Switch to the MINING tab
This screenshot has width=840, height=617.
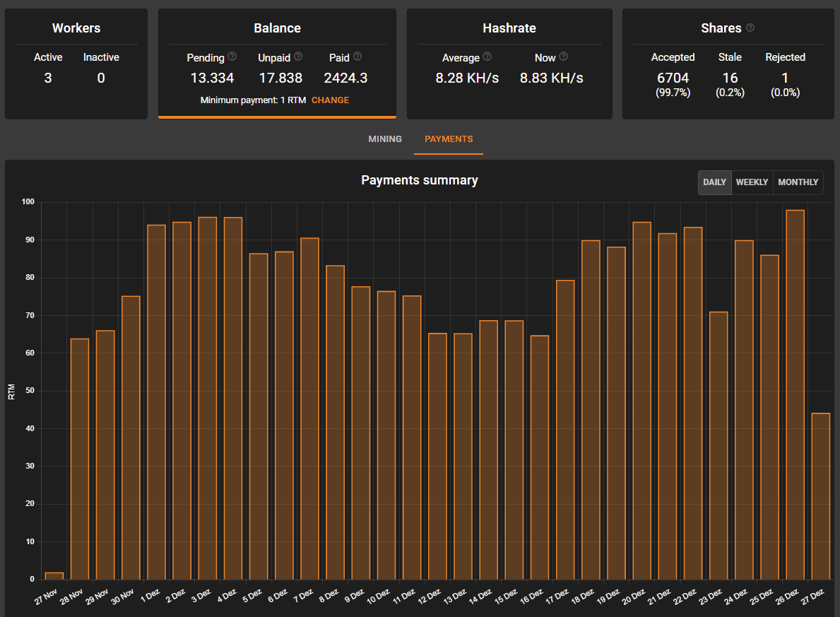(x=384, y=139)
